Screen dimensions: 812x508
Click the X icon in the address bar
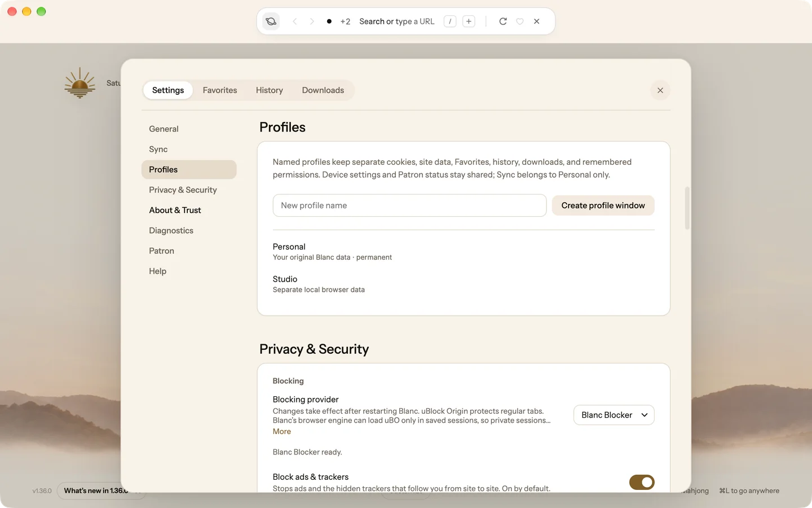537,21
